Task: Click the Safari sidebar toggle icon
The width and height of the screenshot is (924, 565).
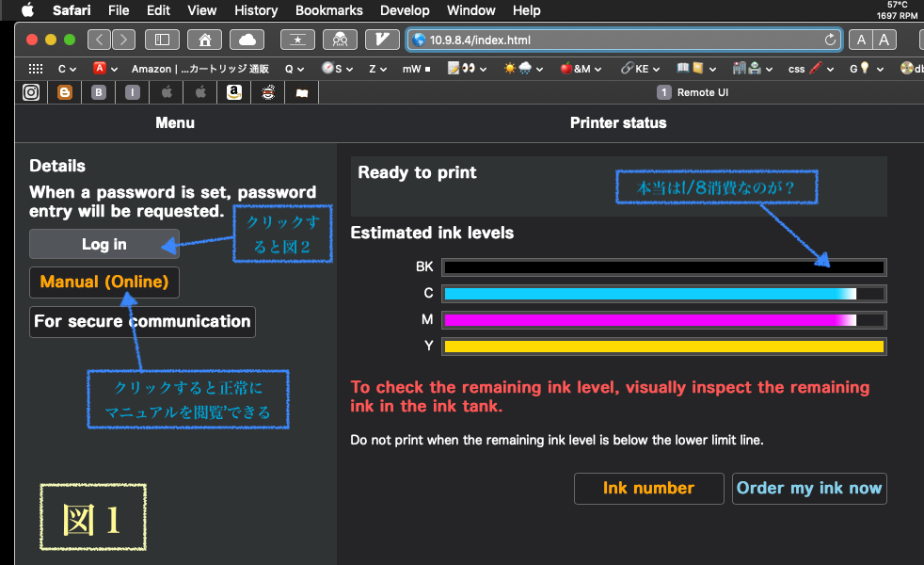Action: point(162,40)
